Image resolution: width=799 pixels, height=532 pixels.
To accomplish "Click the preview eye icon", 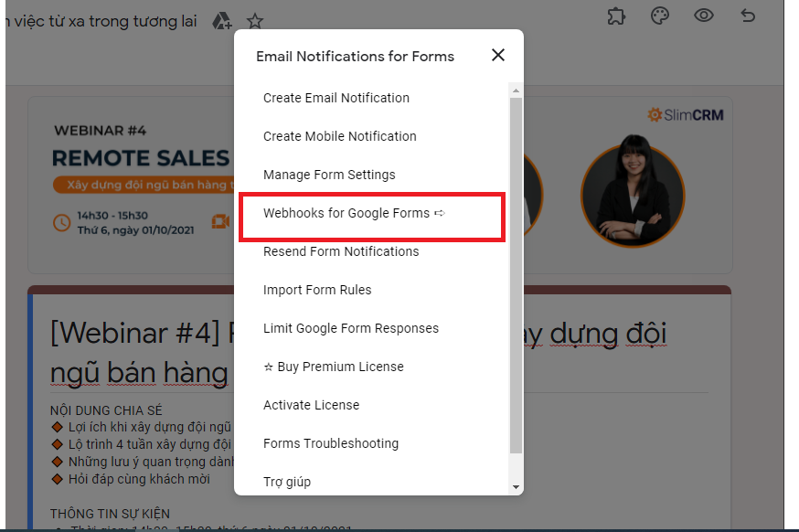I will (704, 16).
